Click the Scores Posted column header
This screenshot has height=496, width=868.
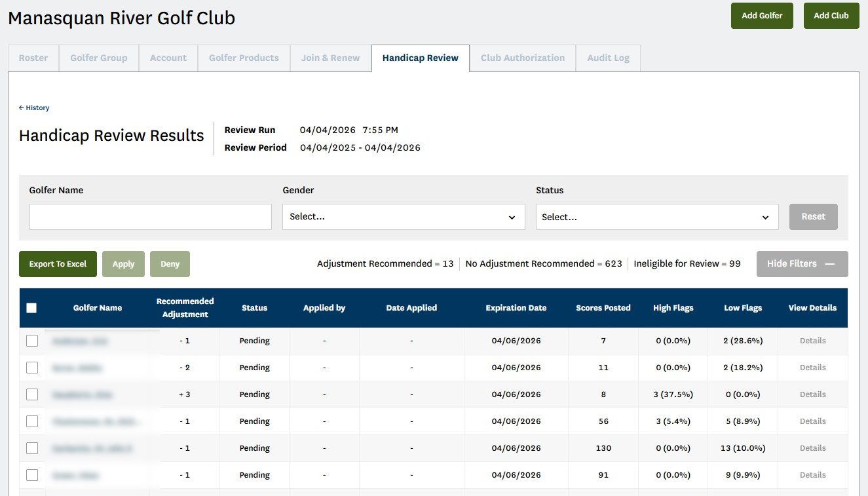(x=603, y=308)
